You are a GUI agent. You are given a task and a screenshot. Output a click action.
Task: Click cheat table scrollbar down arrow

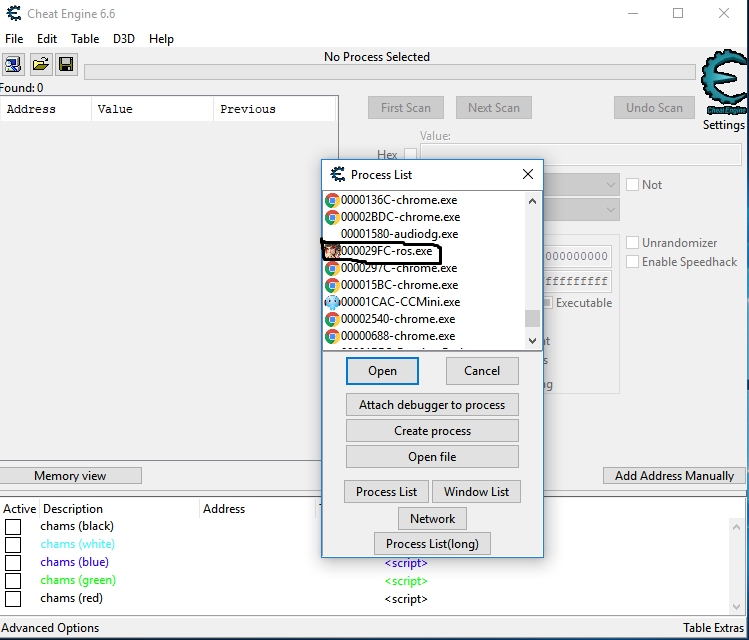(736, 607)
